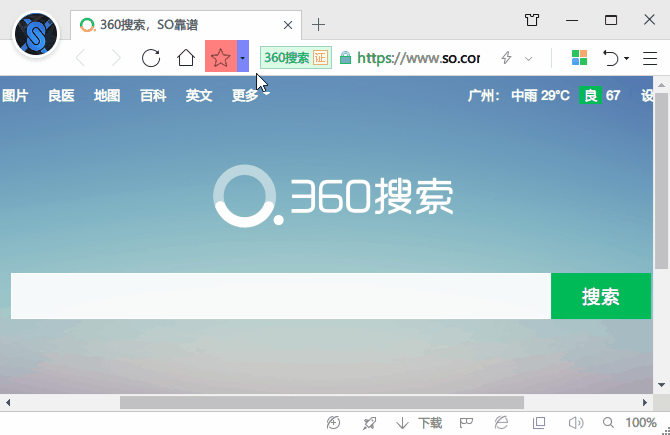Expand the undo closed tabs dropdown arrow
The height and width of the screenshot is (435, 670).
[626, 58]
